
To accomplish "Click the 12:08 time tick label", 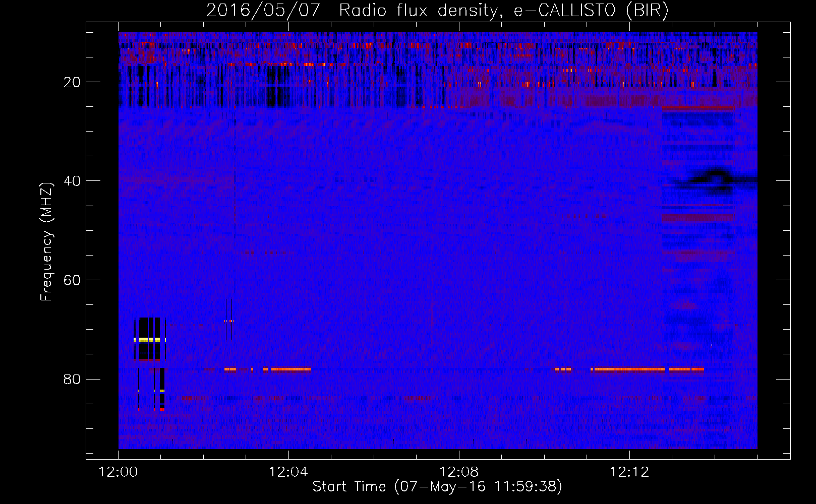I will (x=459, y=472).
